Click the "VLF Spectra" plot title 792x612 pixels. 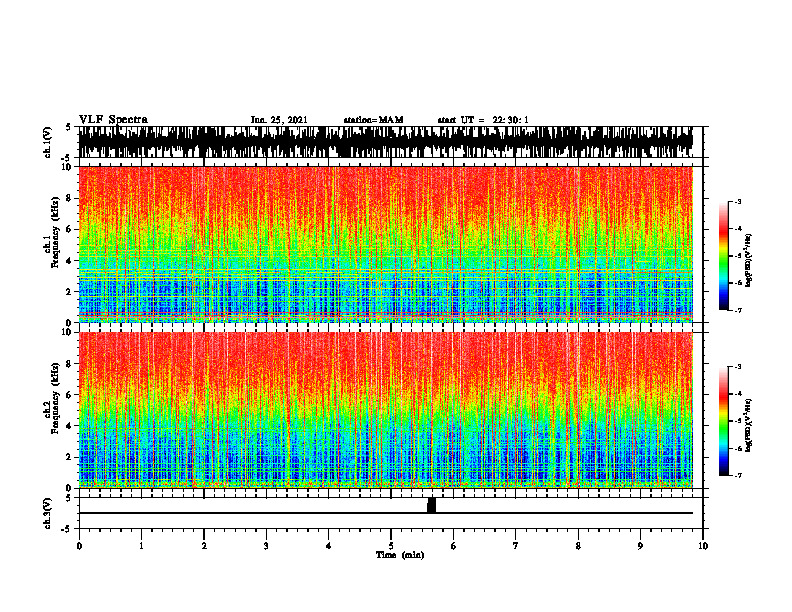[113, 120]
